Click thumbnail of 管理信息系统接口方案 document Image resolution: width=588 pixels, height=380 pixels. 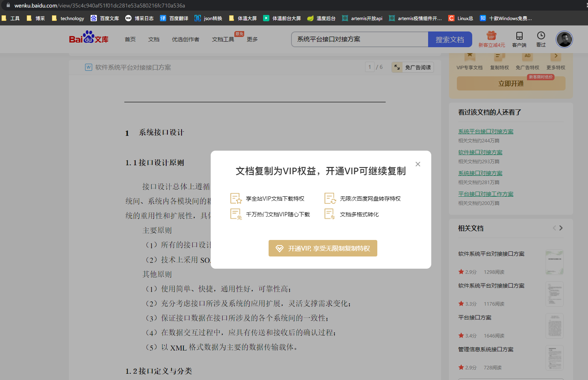(555, 358)
